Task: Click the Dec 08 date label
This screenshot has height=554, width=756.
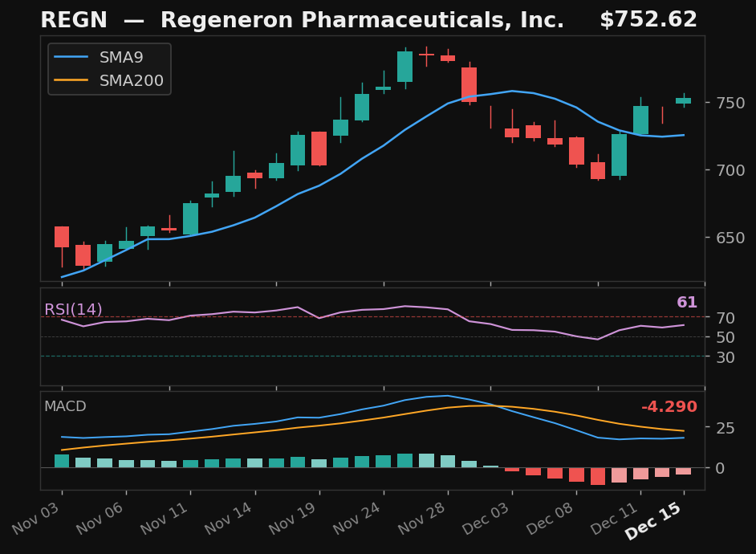Action: point(551,519)
